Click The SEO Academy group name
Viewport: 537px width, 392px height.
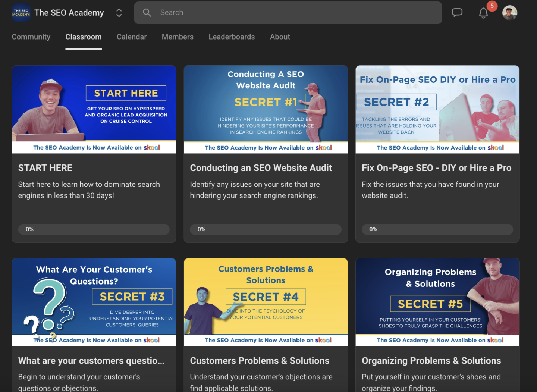69,13
